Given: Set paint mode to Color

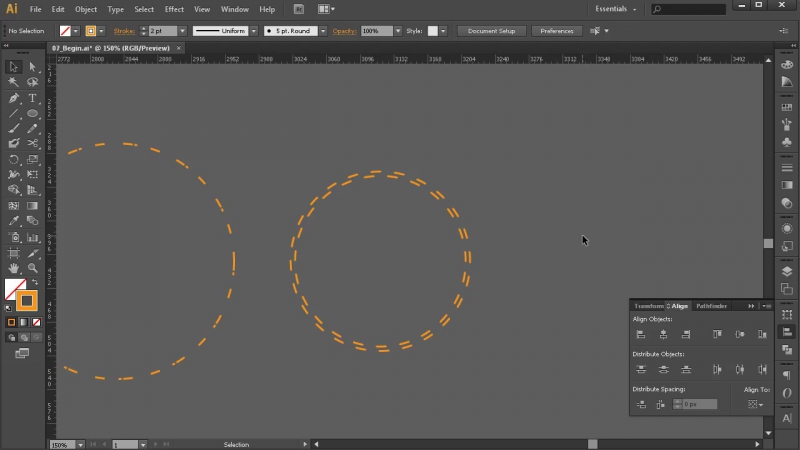Looking at the screenshot, I should pos(11,322).
